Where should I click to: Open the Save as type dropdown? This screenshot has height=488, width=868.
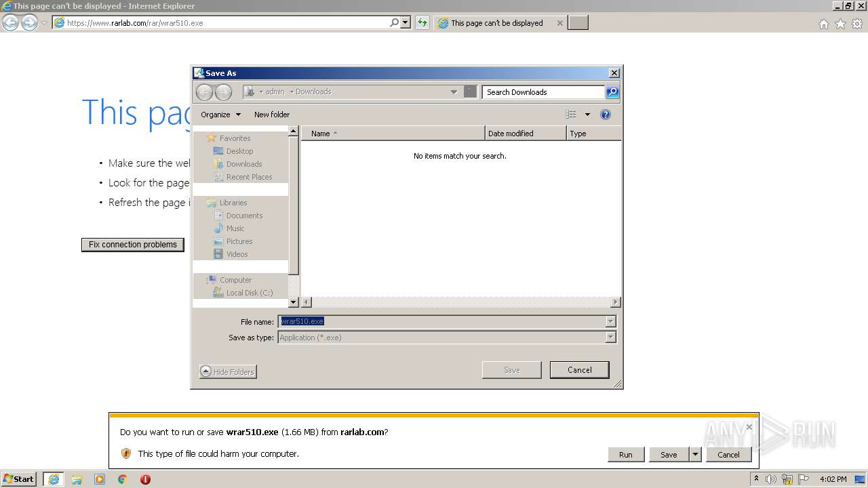[610, 338]
